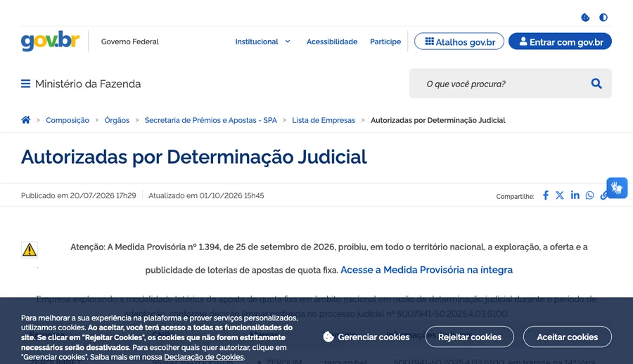Click the 'Compartilhe:' label
Screen dimensions: 633x364
click(x=515, y=197)
